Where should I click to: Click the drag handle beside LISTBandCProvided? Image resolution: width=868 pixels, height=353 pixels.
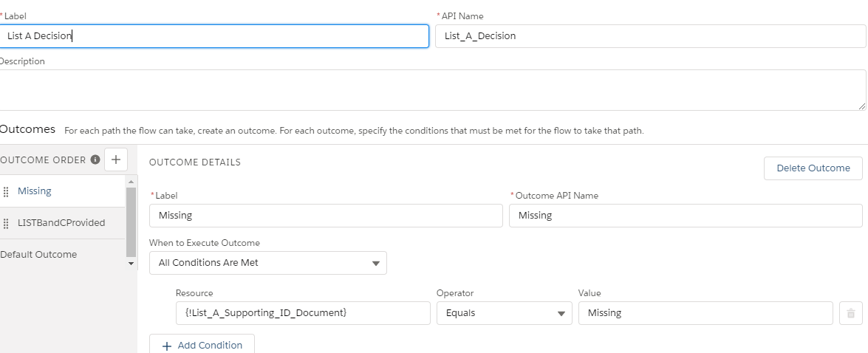pos(7,223)
